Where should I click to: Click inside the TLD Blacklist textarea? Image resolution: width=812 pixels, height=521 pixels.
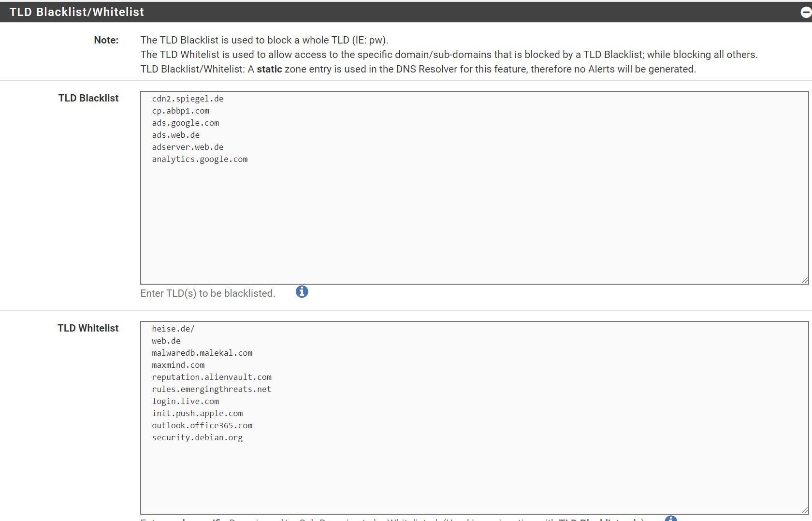tap(474, 188)
